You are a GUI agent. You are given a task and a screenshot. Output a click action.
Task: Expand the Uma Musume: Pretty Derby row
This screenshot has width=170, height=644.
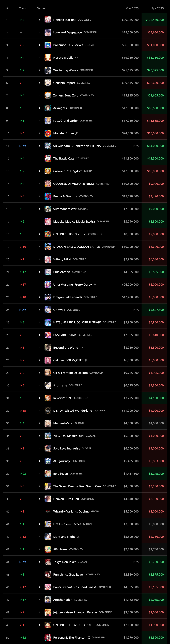(x=39, y=285)
